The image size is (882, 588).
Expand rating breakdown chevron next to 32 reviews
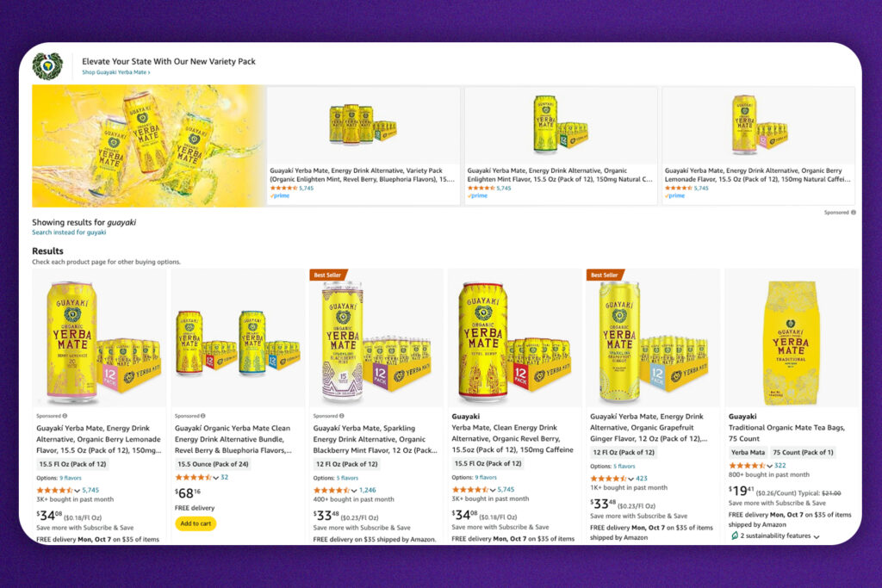pyautogui.click(x=215, y=477)
